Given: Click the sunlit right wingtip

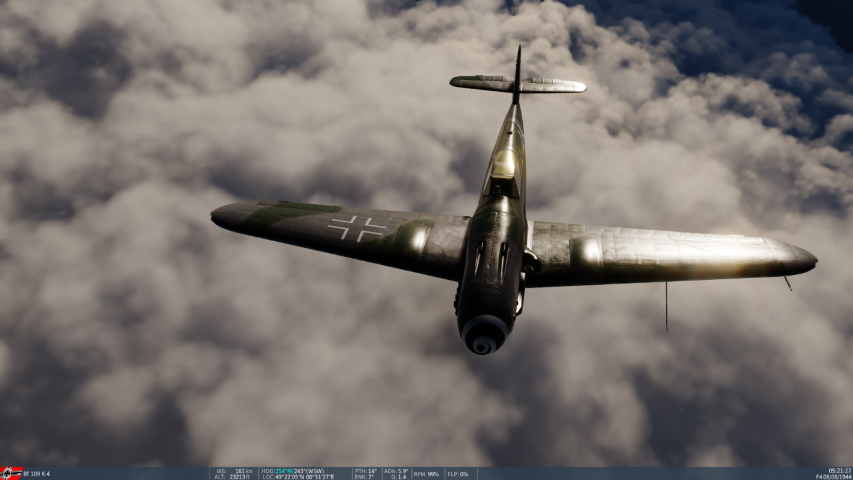Looking at the screenshot, I should [x=795, y=259].
